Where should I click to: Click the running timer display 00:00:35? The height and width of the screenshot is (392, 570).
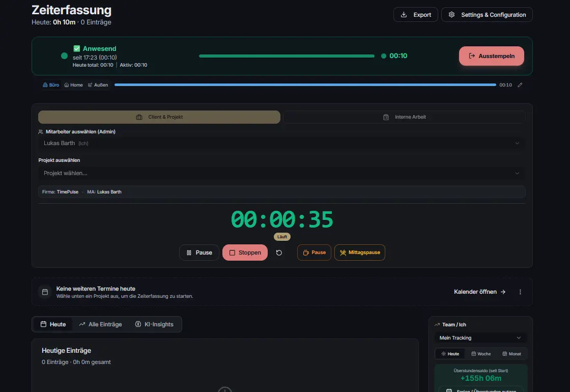(282, 219)
